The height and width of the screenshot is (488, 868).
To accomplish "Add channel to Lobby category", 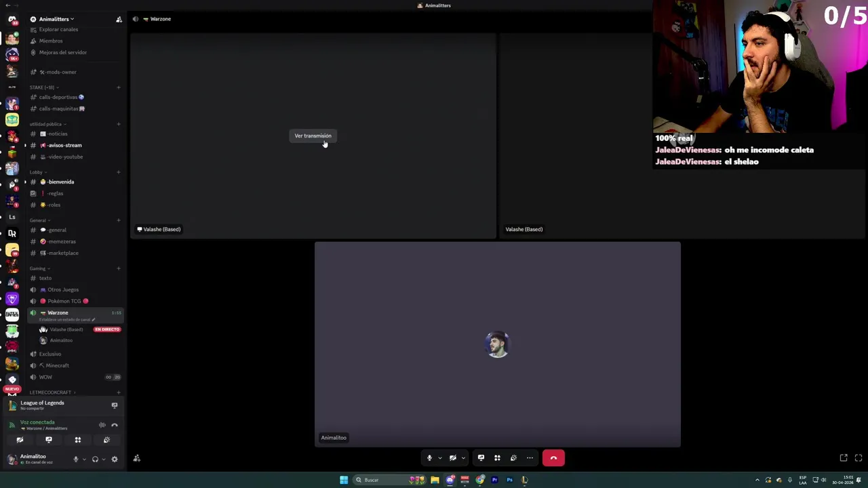I will [118, 172].
